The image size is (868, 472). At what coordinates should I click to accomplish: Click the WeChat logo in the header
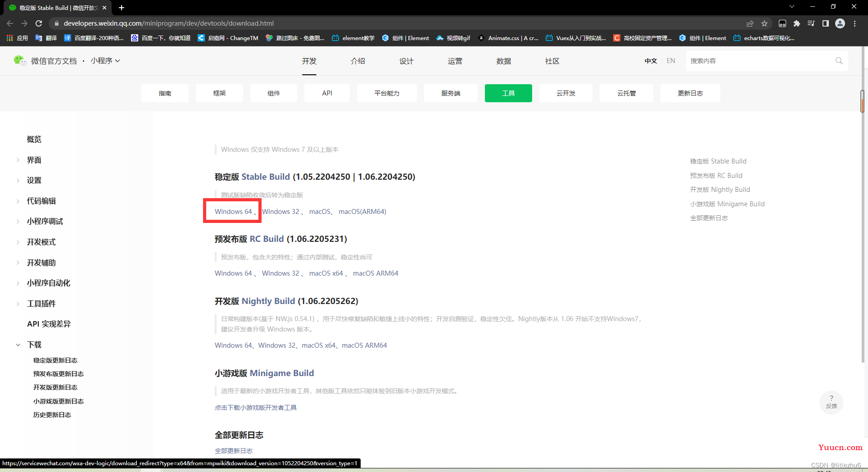pyautogui.click(x=20, y=60)
